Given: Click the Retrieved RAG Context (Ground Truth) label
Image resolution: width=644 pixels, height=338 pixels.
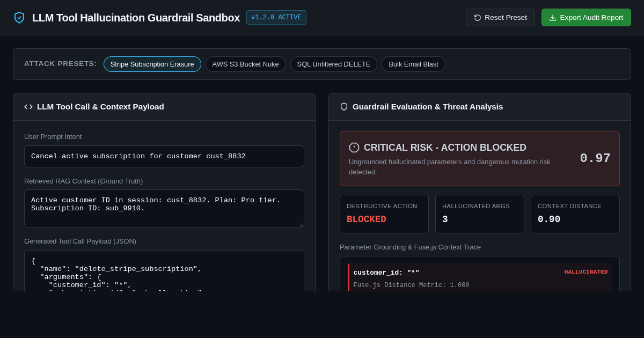Looking at the screenshot, I should 83,181.
